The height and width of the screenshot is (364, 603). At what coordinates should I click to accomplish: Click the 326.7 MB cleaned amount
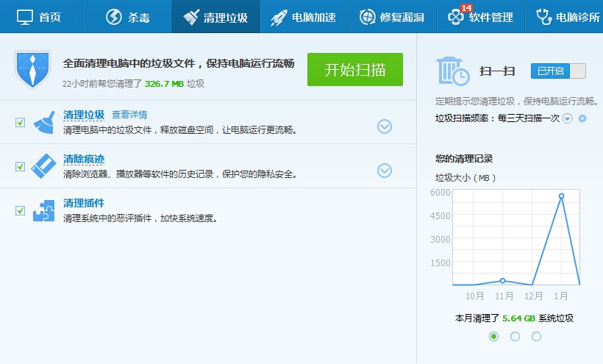(164, 84)
